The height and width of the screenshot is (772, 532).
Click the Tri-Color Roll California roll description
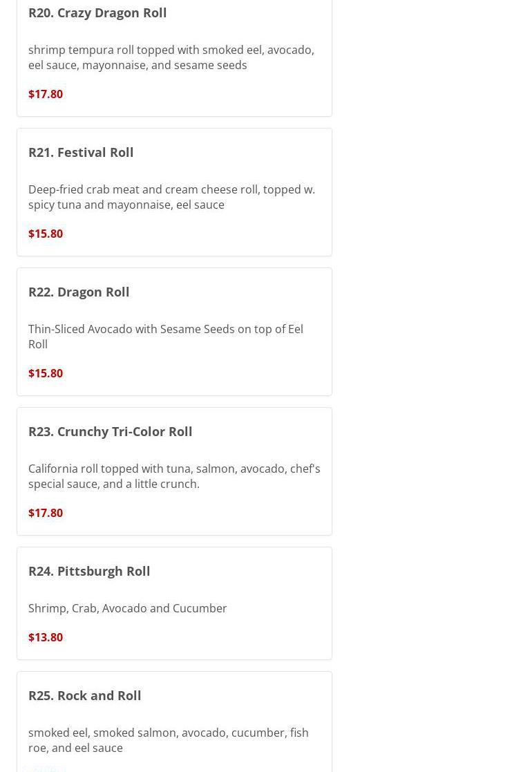[174, 476]
